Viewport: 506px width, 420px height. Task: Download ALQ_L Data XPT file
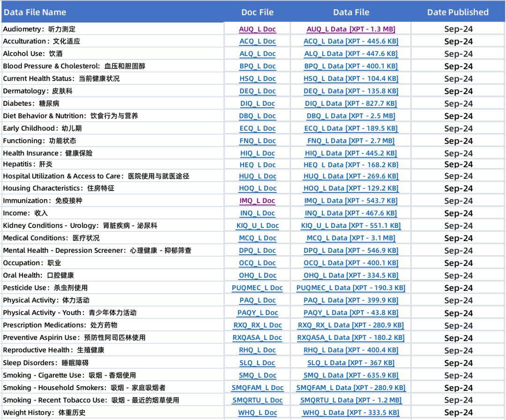pos(351,54)
